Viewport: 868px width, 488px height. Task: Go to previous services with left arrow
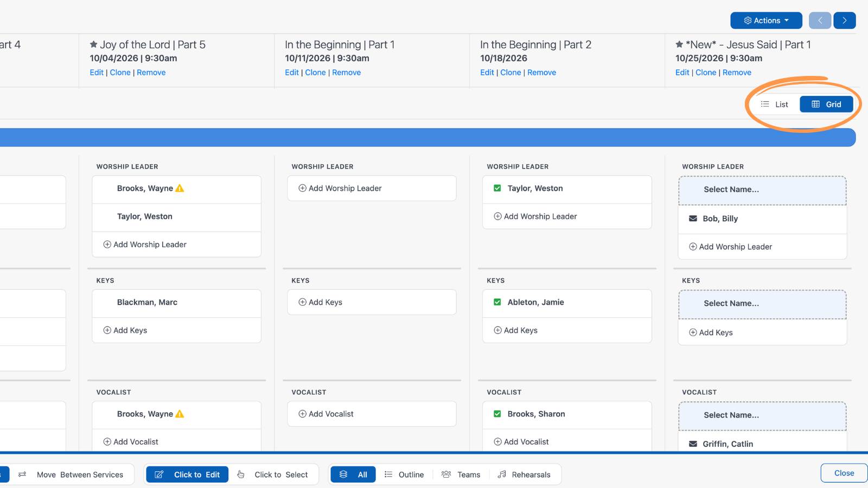coord(820,21)
